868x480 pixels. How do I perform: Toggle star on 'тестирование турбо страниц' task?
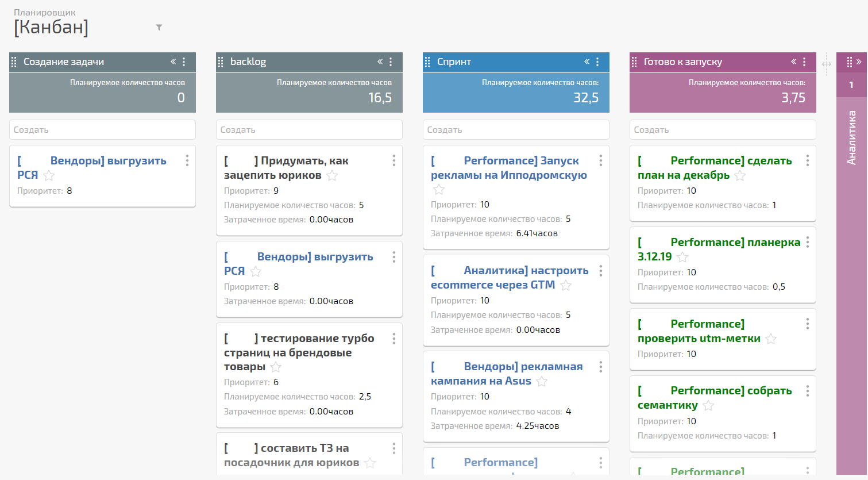pyautogui.click(x=276, y=367)
